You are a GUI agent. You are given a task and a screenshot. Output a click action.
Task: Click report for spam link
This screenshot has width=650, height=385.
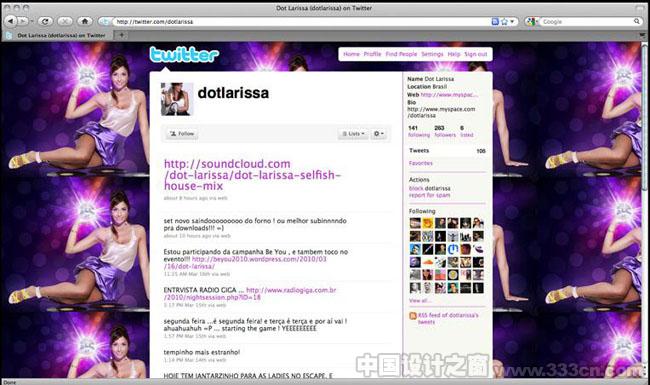[x=429, y=195]
